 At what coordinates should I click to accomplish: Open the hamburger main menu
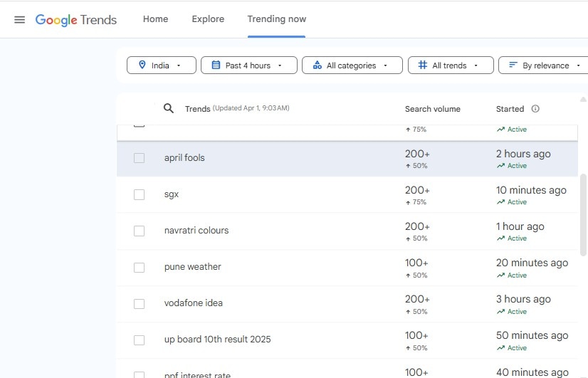(19, 20)
